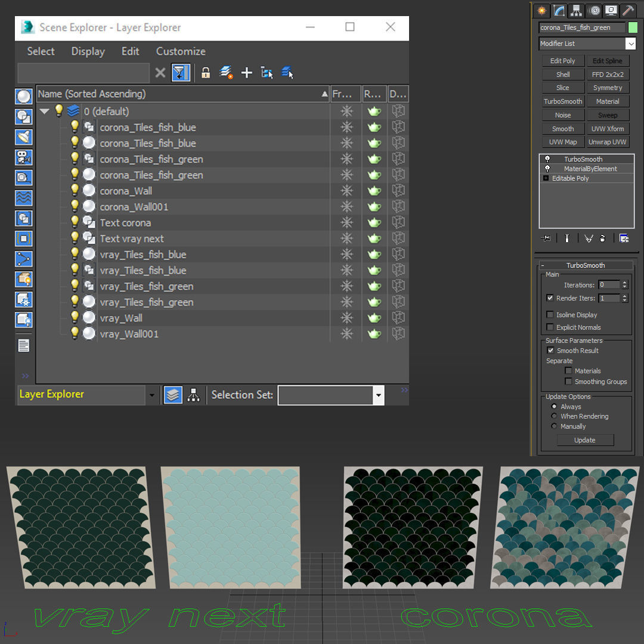This screenshot has width=644, height=644.
Task: Toggle display lights filter icon
Action: 24,137
